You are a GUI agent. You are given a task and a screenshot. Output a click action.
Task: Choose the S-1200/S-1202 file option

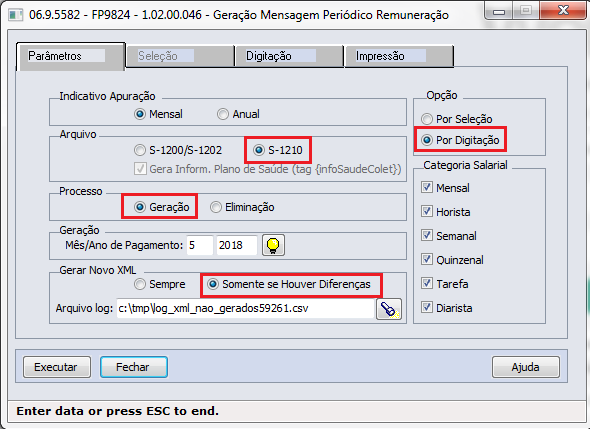point(178,150)
